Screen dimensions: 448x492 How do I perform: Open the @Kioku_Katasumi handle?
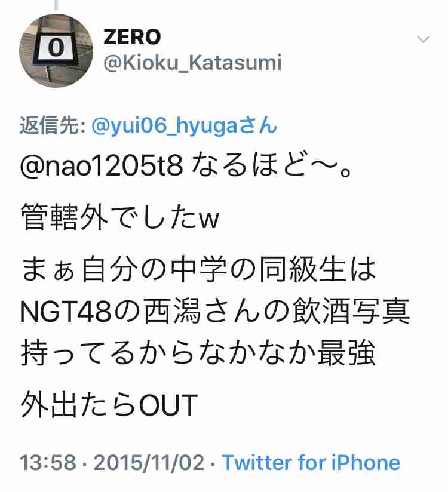coord(192,63)
